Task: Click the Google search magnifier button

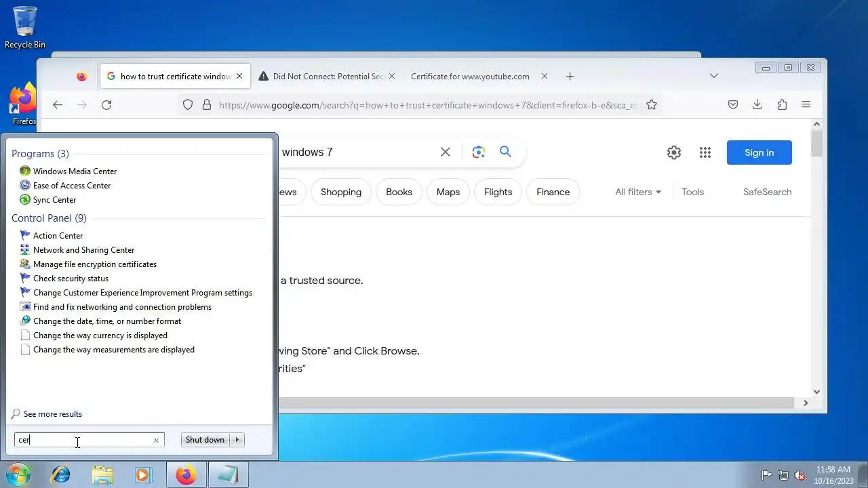Action: click(505, 152)
